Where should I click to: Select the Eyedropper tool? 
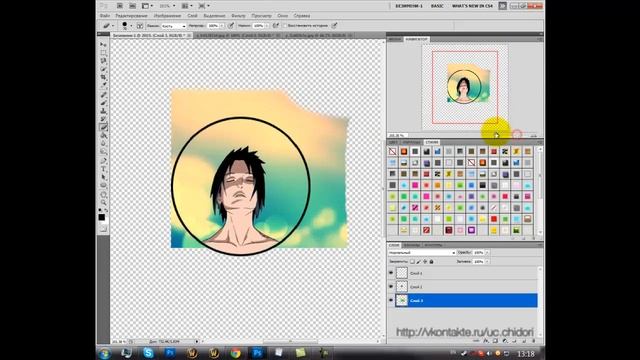(104, 85)
